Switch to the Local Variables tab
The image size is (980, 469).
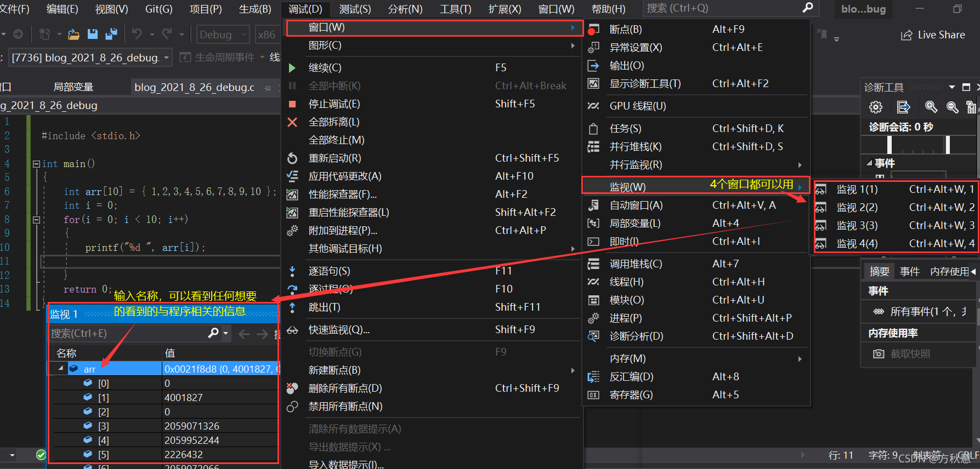(x=73, y=87)
